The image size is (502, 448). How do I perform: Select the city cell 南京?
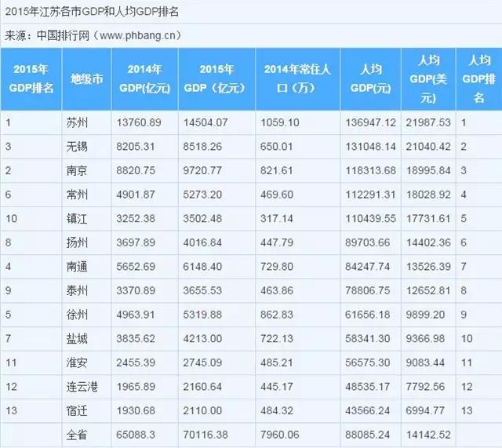pyautogui.click(x=77, y=170)
